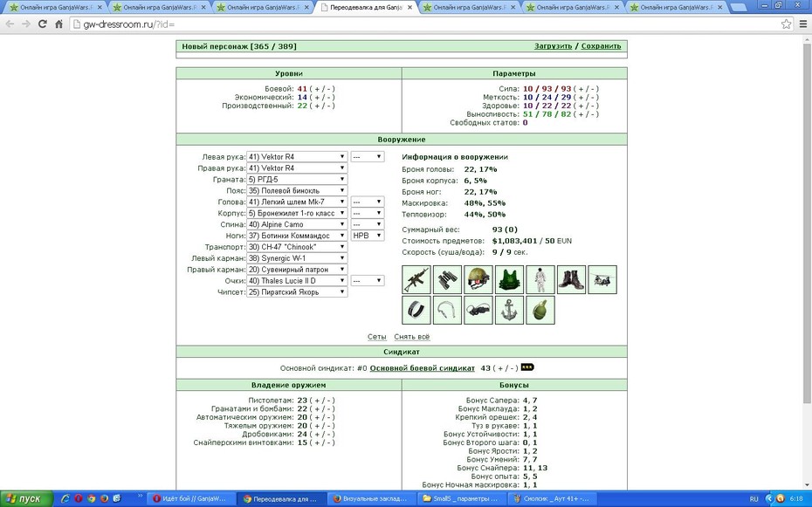Click the Загрузить link
This screenshot has height=507, width=812.
[553, 46]
